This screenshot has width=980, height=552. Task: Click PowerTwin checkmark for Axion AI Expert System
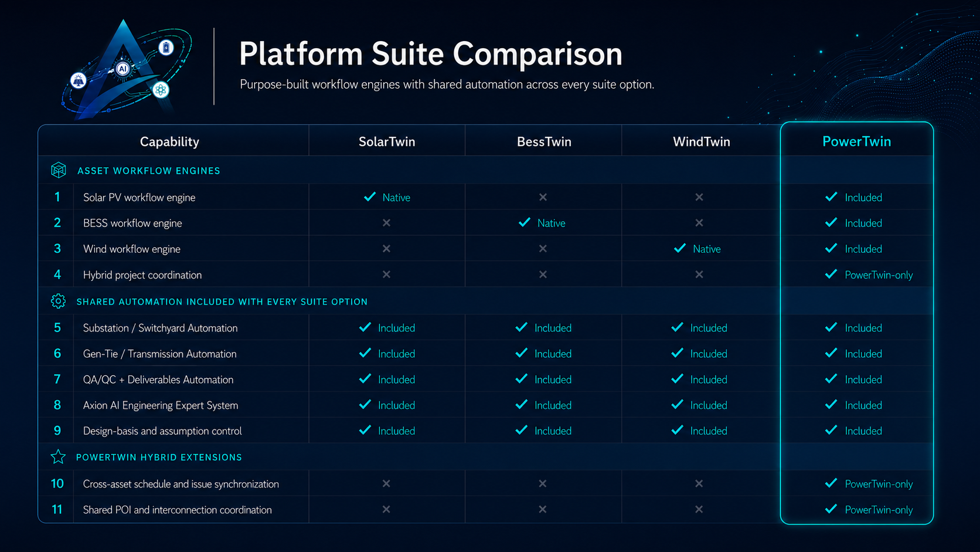click(x=831, y=405)
